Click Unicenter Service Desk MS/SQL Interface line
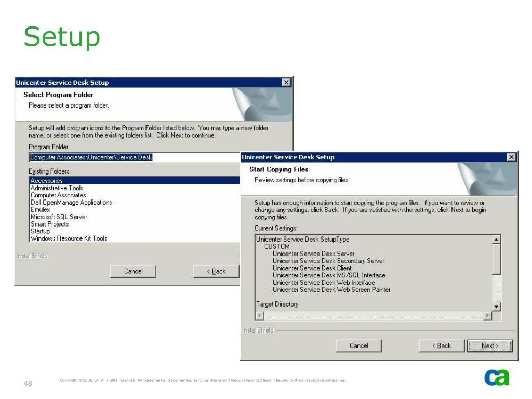This screenshot has height=399, width=532. [x=329, y=275]
